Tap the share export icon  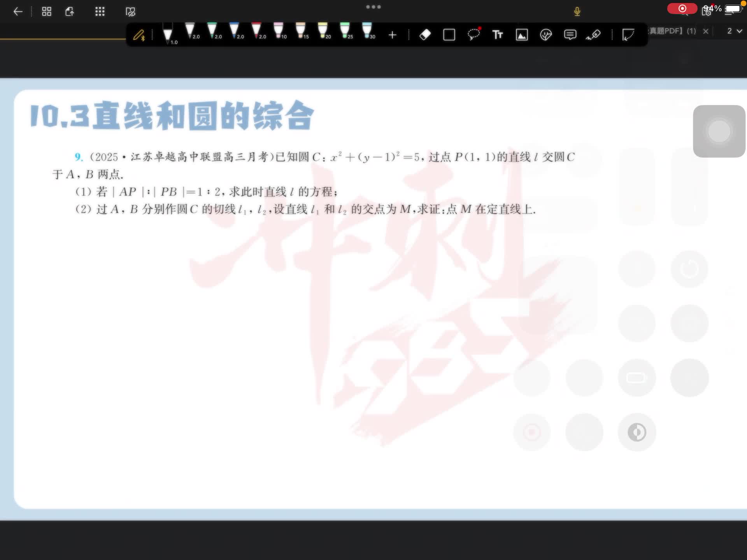coord(70,12)
